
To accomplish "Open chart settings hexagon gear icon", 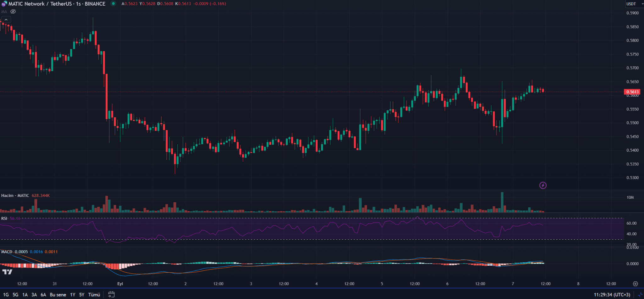I will click(635, 284).
